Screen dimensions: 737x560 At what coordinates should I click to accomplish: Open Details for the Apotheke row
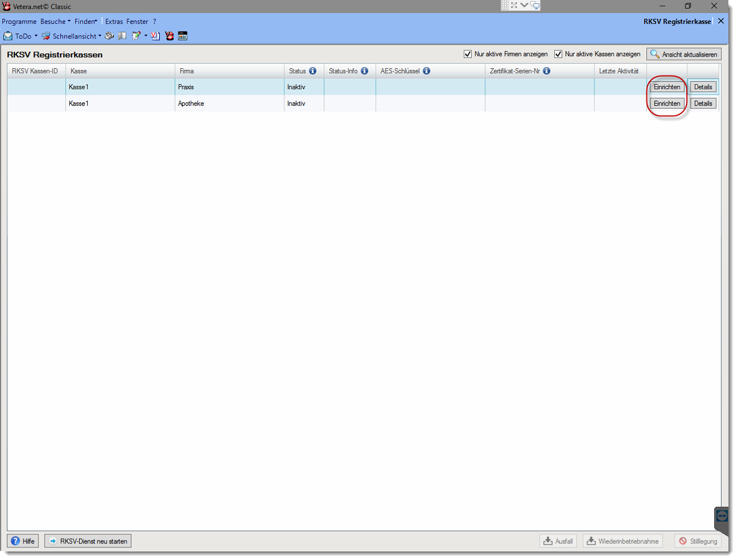click(703, 104)
